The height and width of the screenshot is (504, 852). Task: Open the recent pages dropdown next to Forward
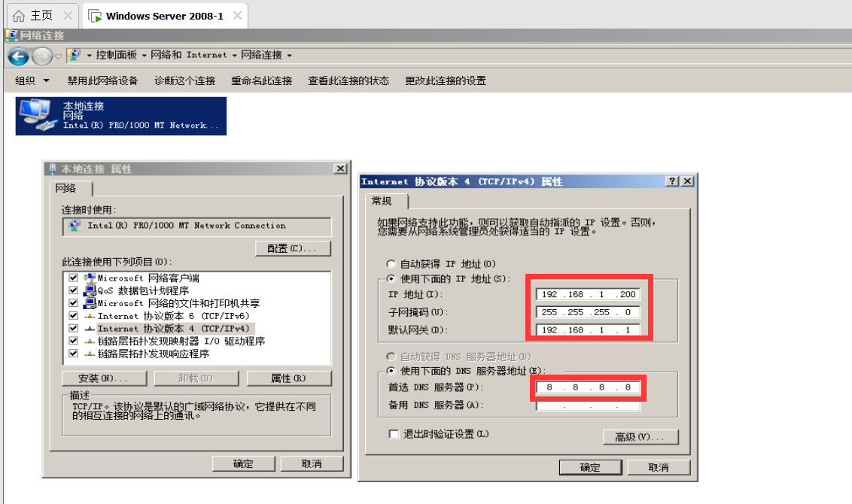tap(58, 56)
